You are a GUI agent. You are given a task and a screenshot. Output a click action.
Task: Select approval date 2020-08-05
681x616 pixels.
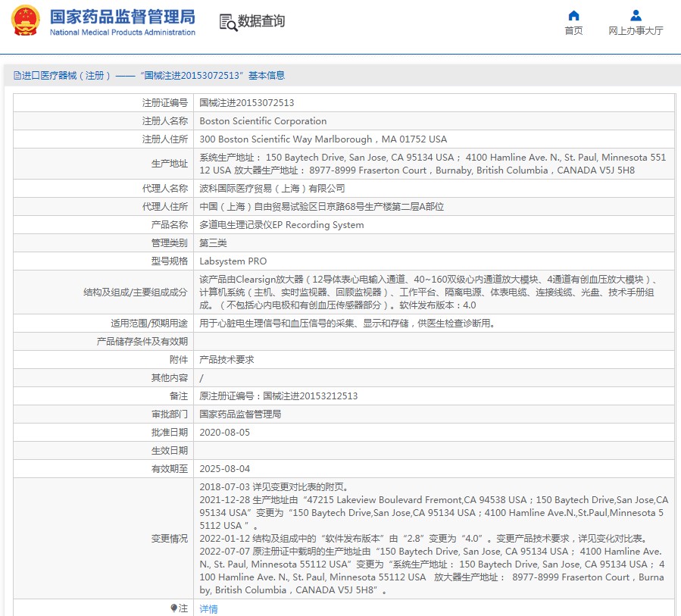click(x=224, y=433)
